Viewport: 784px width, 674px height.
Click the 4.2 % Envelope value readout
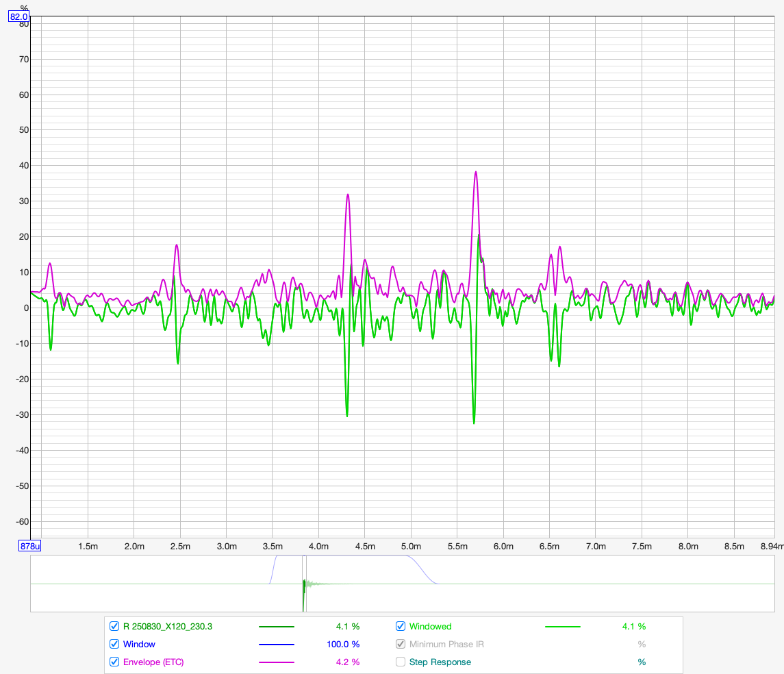347,662
